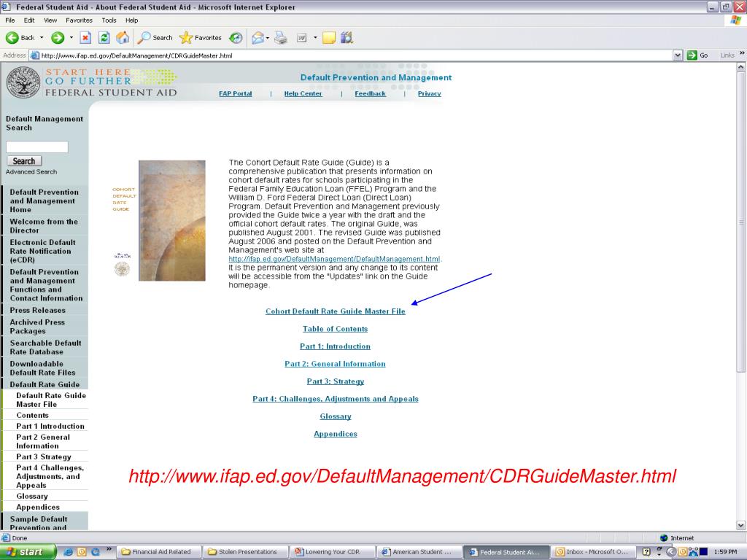This screenshot has height=560, width=747.
Task: Expand the Mail button dropdown arrow
Action: pyautogui.click(x=268, y=38)
